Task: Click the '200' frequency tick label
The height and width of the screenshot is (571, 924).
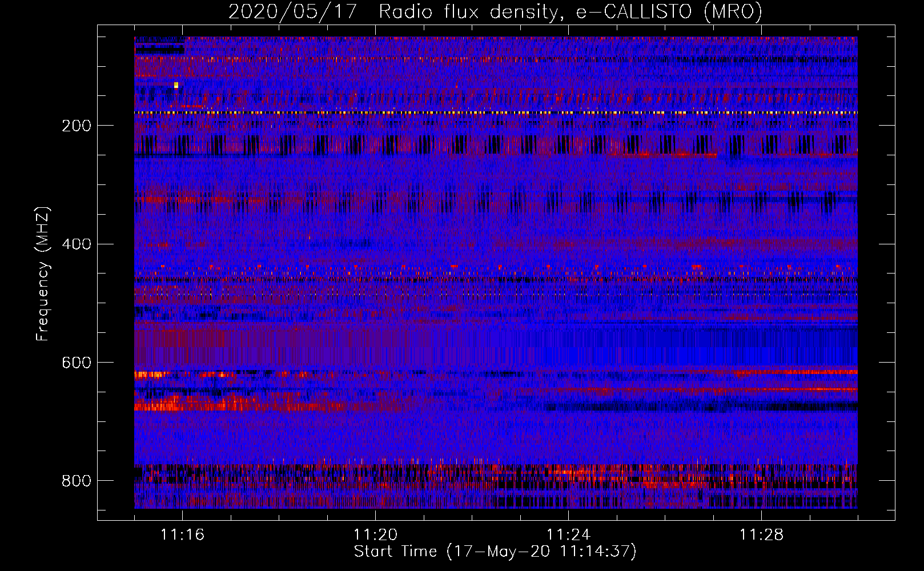Action: (77, 126)
